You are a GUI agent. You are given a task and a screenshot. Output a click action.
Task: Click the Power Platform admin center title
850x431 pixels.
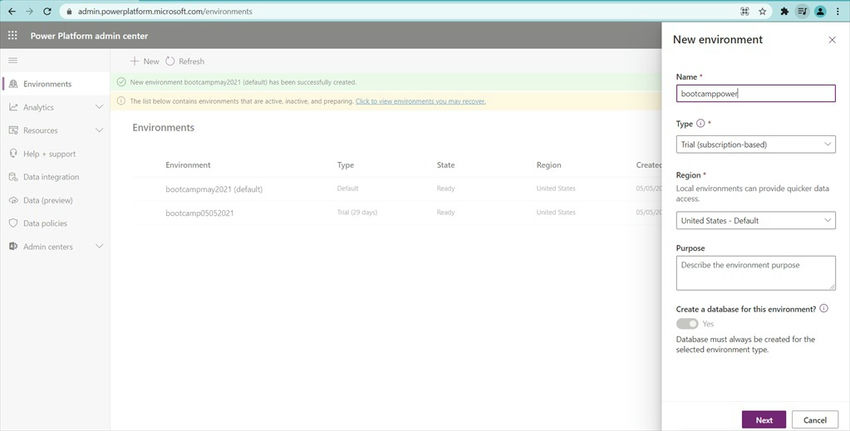pyautogui.click(x=89, y=36)
